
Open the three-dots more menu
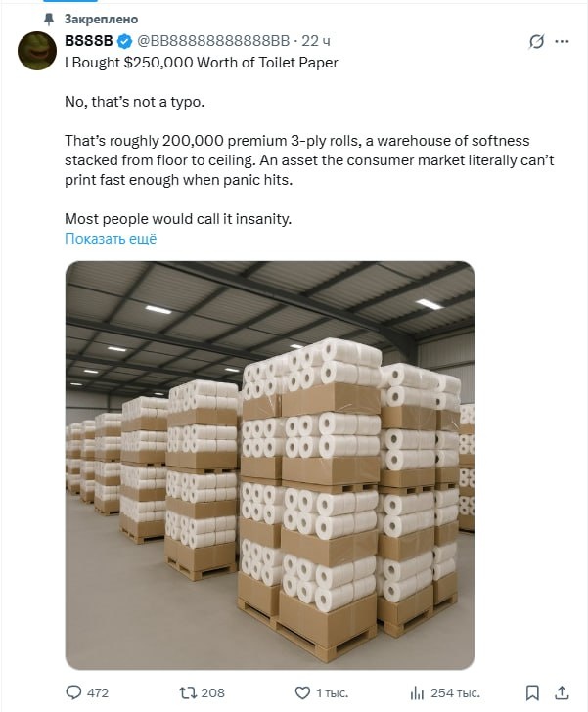click(x=562, y=42)
